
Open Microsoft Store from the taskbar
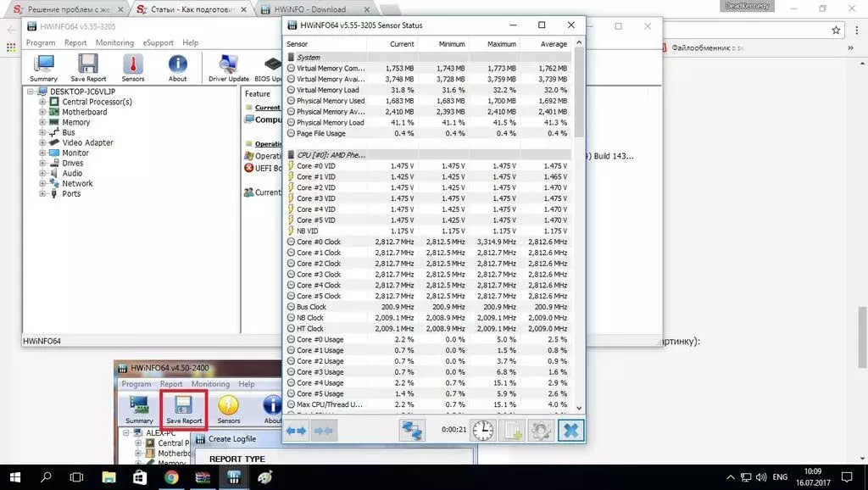pyautogui.click(x=140, y=477)
